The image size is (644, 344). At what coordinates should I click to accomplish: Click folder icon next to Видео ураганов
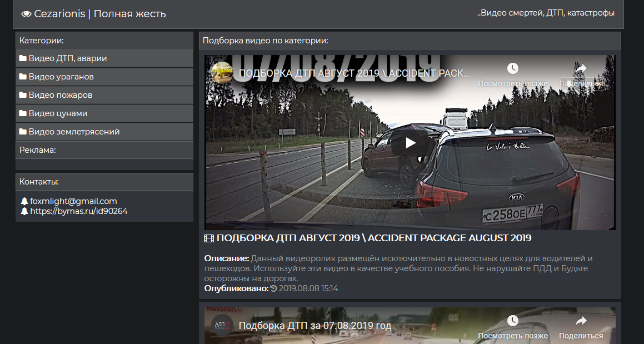[x=23, y=77]
